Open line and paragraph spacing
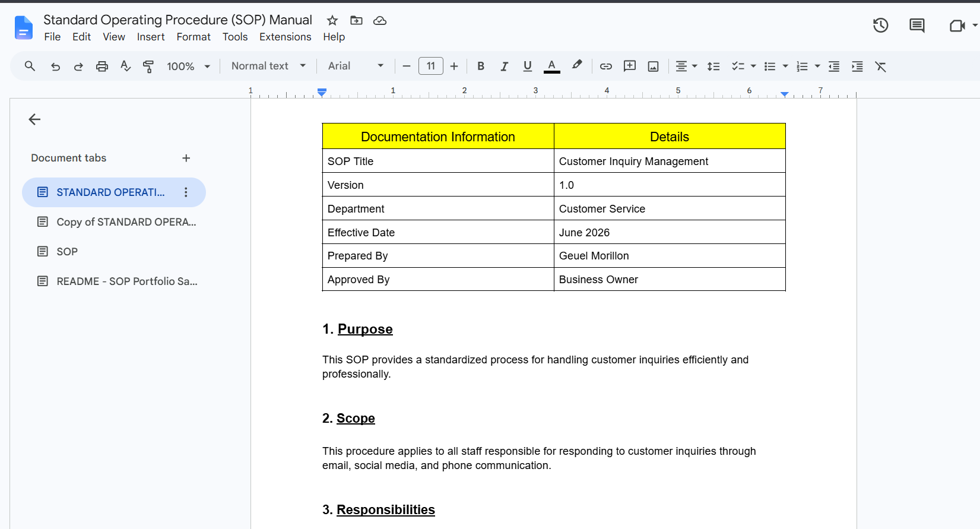 point(713,66)
